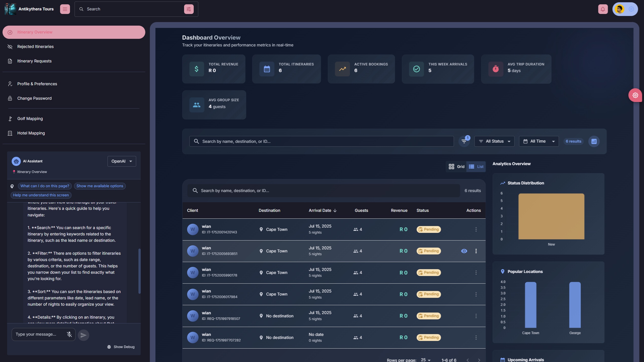Image resolution: width=644 pixels, height=362 pixels.
Task: Switch itinerary results to Grid view
Action: click(456, 167)
